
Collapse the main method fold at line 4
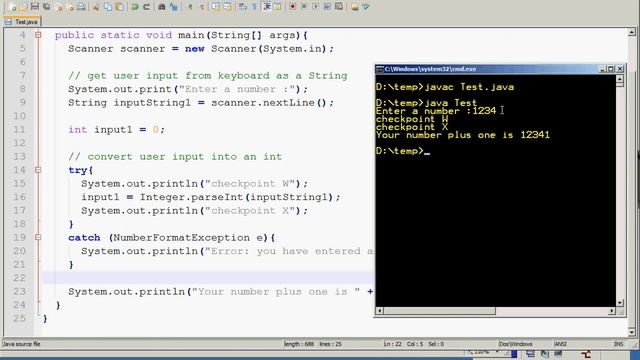[x=38, y=35]
